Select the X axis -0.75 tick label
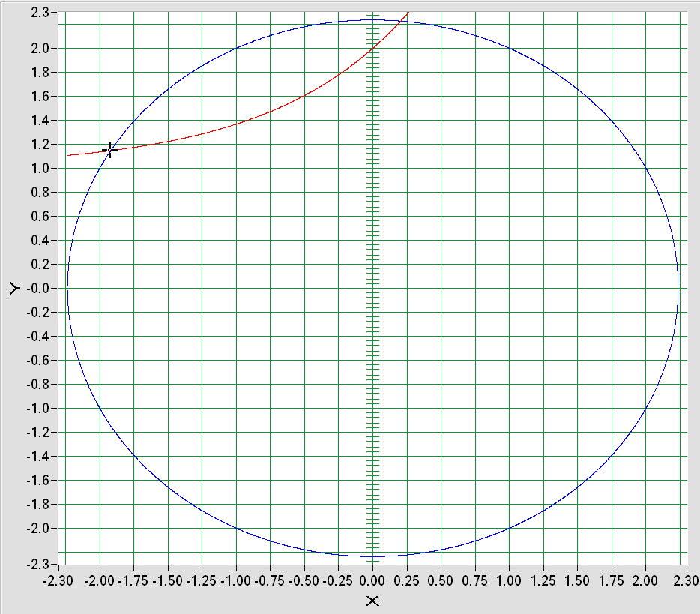Screen dimensions: 700x614 point(270,580)
